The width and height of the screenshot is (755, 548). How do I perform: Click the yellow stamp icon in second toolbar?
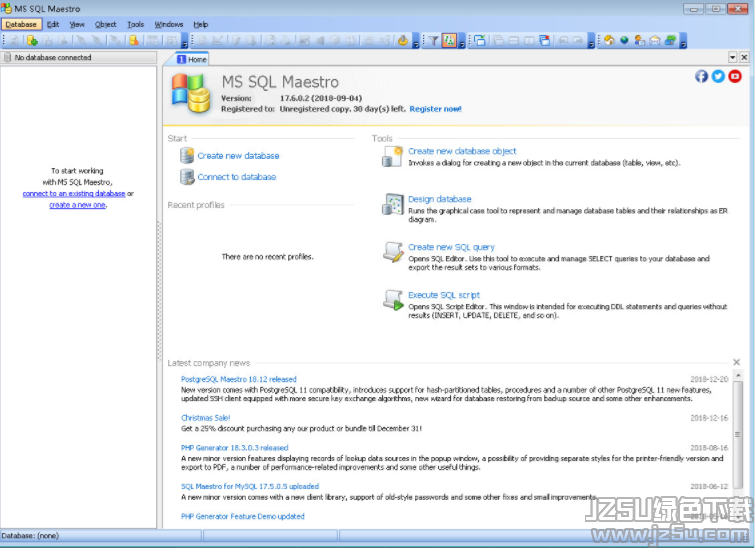(x=403, y=40)
